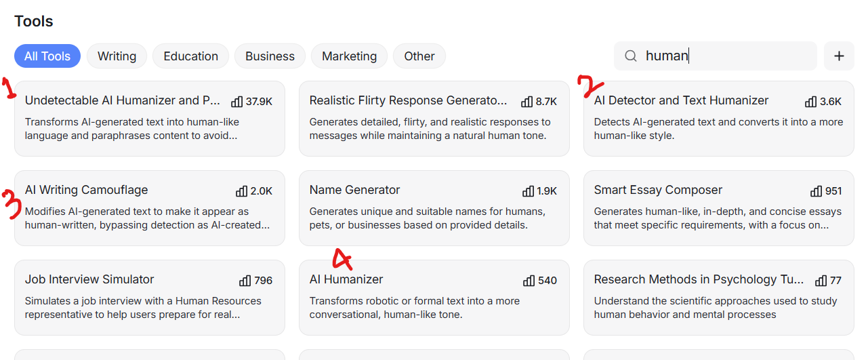Click usage chart icon beside 2.0K
Screen dimensions: 868x360
(241, 191)
